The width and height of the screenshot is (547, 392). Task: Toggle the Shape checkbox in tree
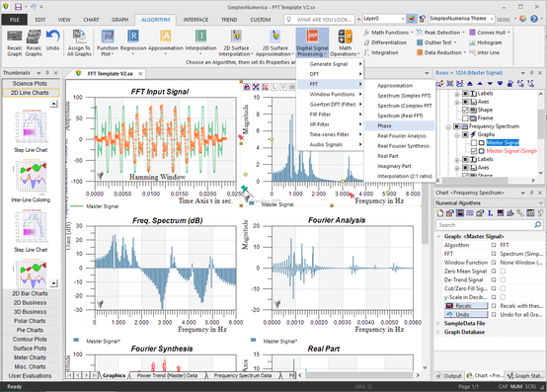tap(465, 110)
